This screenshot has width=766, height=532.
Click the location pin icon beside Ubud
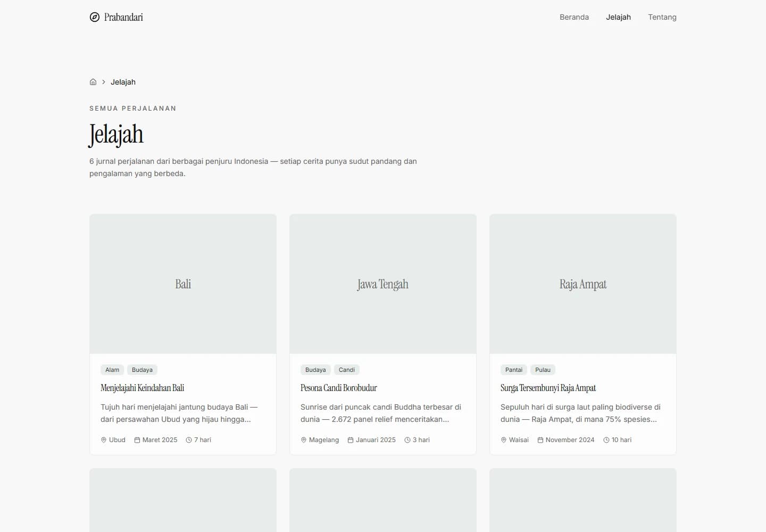tap(104, 440)
